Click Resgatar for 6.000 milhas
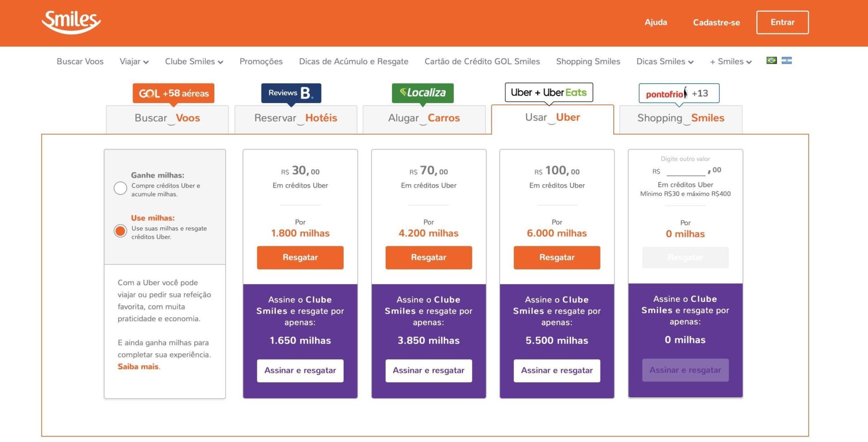868x442 pixels. 557,258
